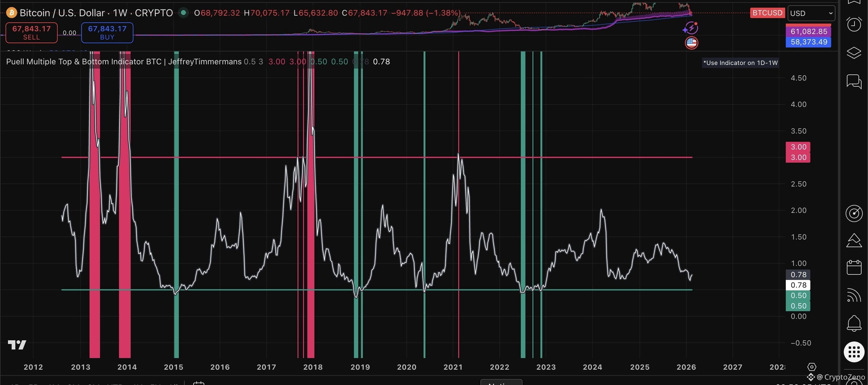868x385 pixels.
Task: Click the US flag event marker
Action: 691,43
